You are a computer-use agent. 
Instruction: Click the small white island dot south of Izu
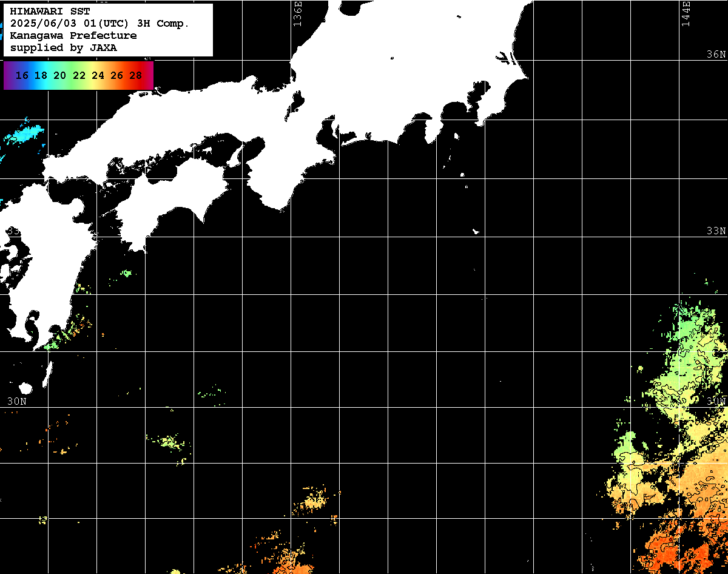pos(476,231)
